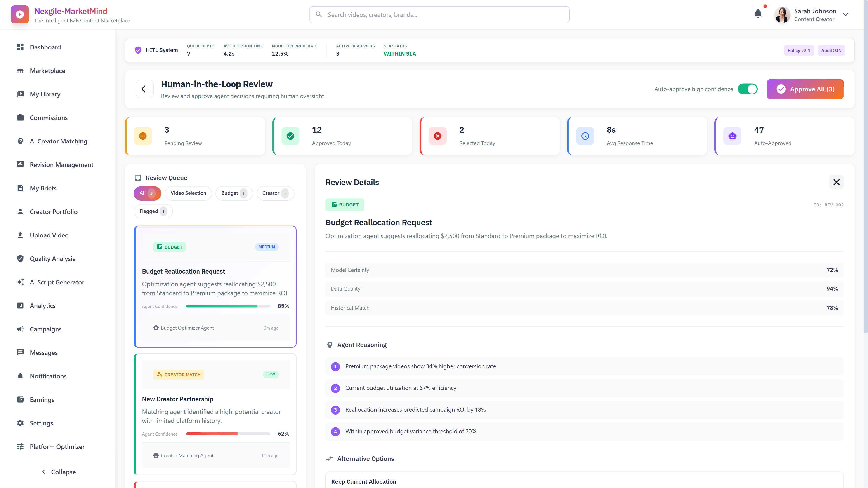Switch to the Budget filter tab

(x=234, y=193)
